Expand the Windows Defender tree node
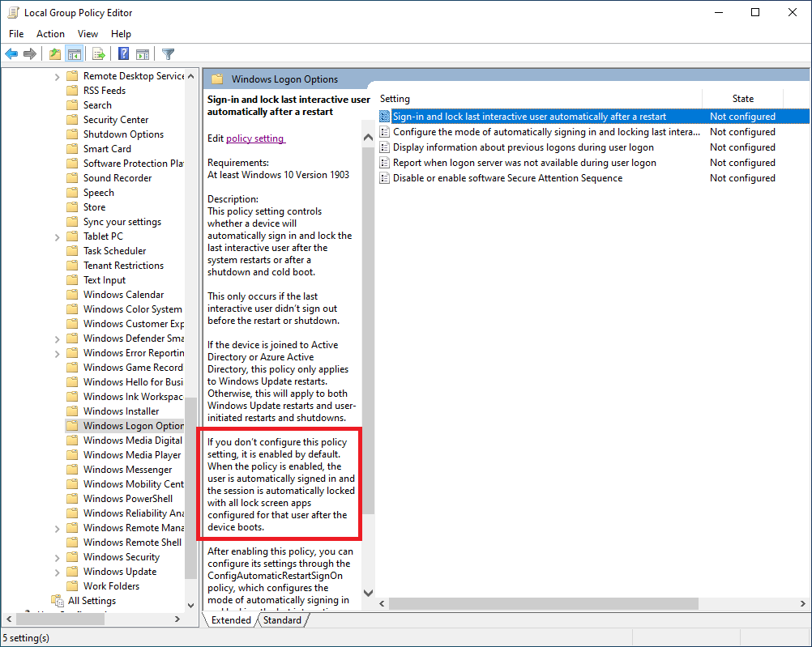 [x=55, y=338]
